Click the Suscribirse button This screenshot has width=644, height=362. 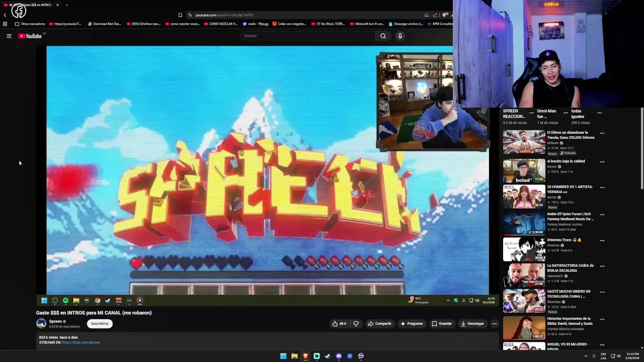tap(100, 324)
